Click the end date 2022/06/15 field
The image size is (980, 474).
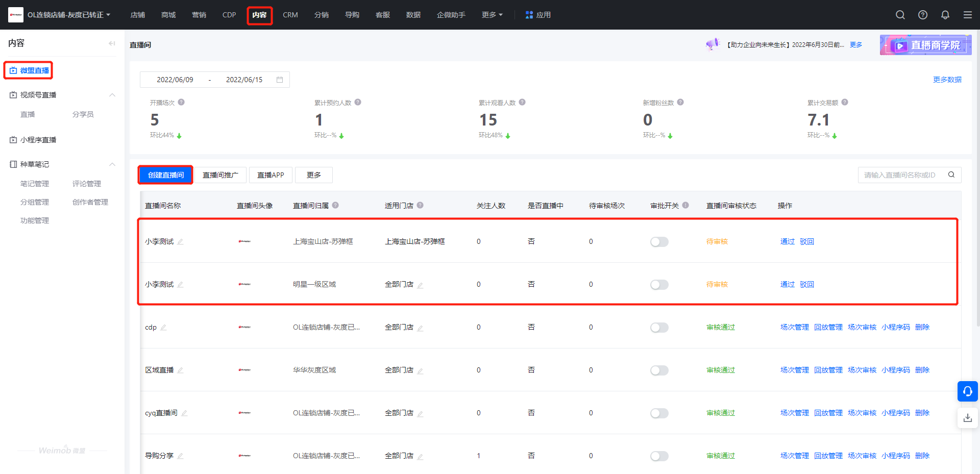(x=244, y=80)
